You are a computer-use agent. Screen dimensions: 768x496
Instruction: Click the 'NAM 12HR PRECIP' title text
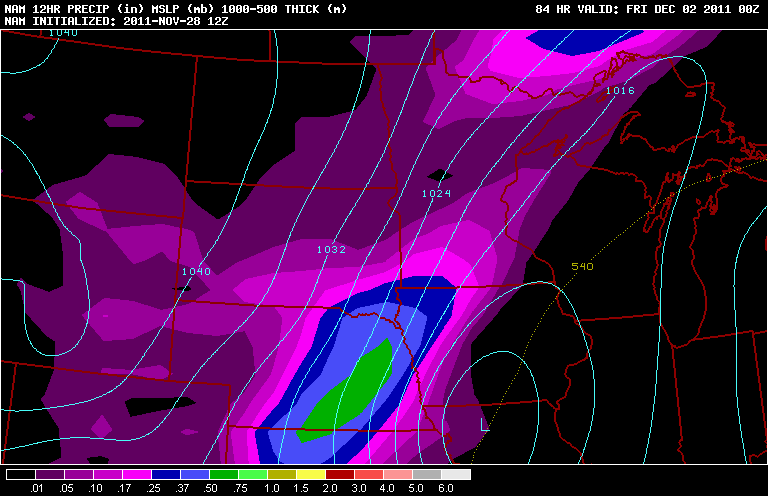pyautogui.click(x=56, y=9)
